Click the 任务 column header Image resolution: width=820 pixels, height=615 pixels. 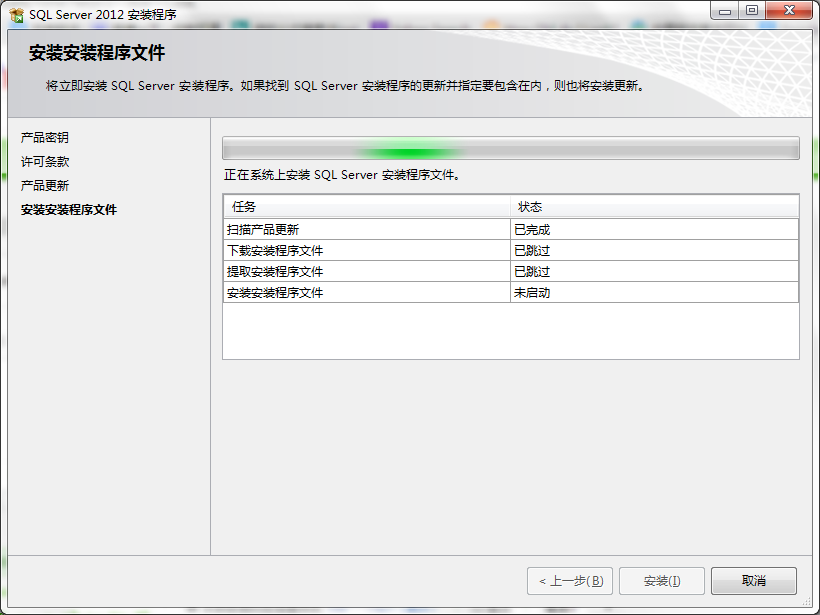367,207
